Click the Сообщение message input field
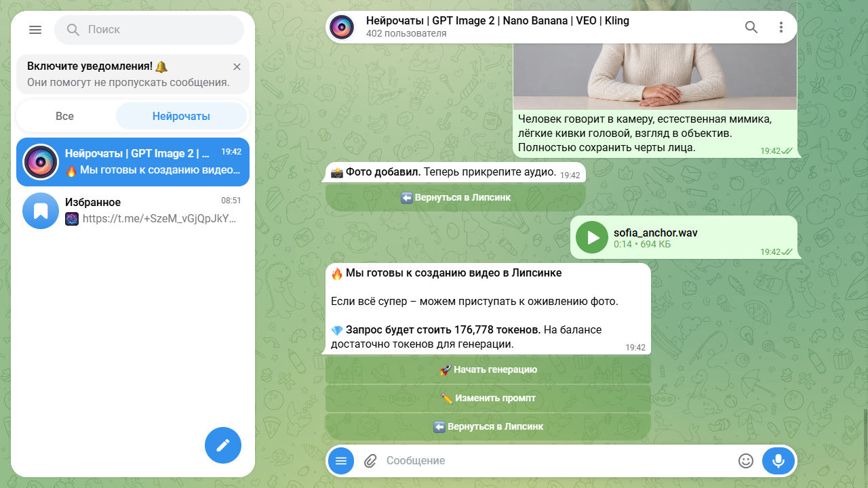 [x=556, y=461]
